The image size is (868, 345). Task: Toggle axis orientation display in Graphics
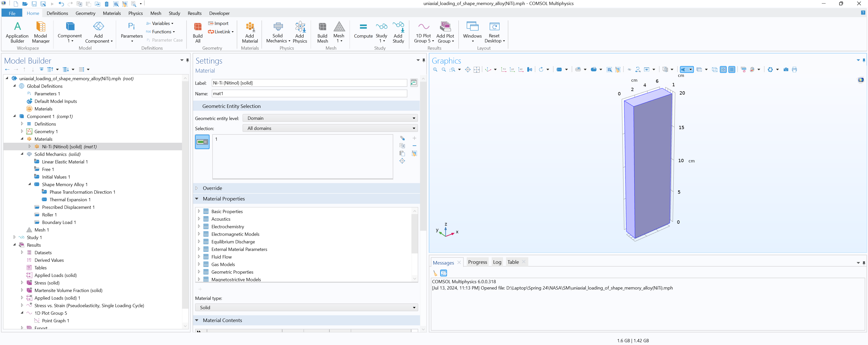coord(723,70)
